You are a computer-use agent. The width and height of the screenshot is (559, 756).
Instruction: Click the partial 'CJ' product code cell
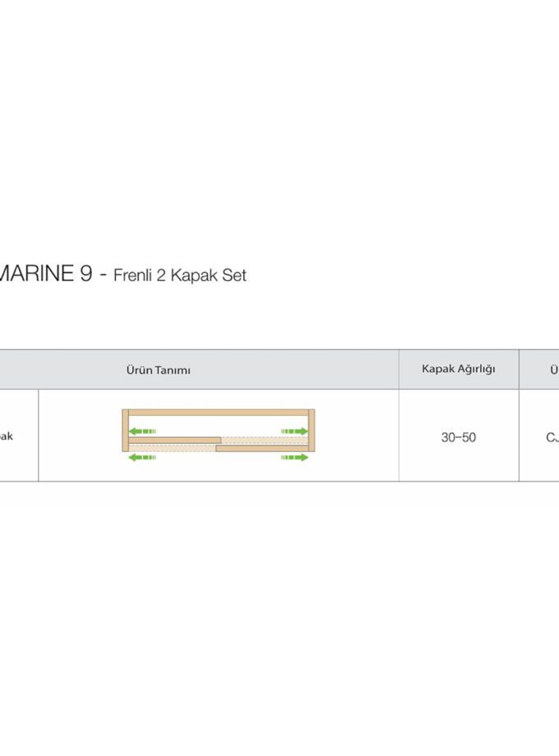(552, 437)
